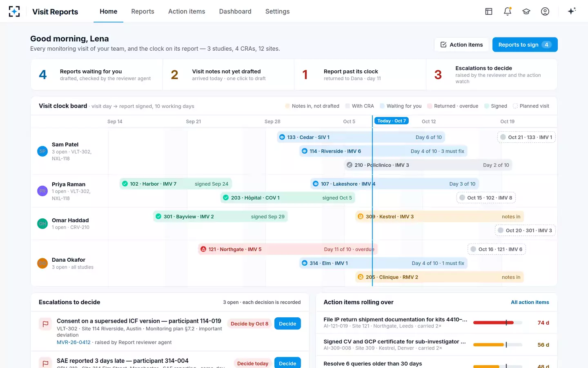Open the planned visit Oct 20 · 301 · IMV 3
Viewport: 588px width, 368px height.
pos(525,231)
